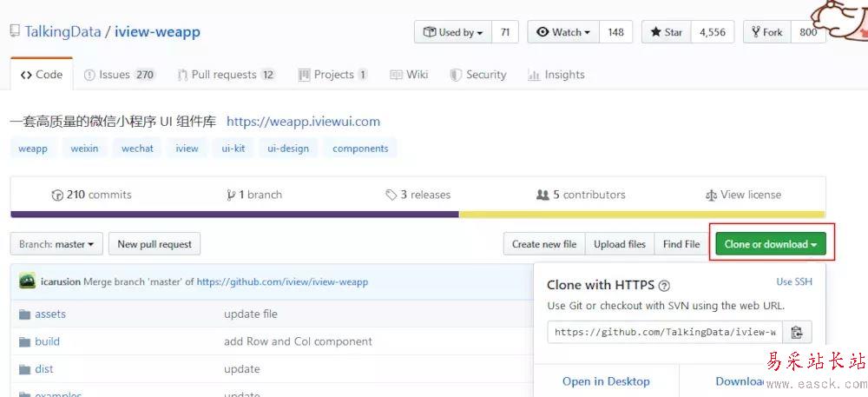Click the help icon beside Clone with HTTPS
The height and width of the screenshot is (397, 868).
664,285
